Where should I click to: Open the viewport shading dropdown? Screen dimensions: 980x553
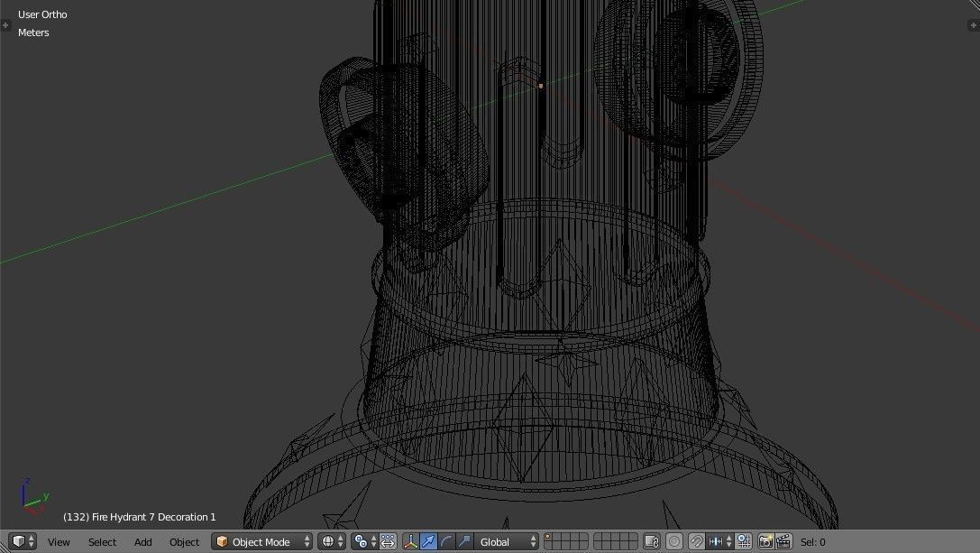(x=332, y=542)
